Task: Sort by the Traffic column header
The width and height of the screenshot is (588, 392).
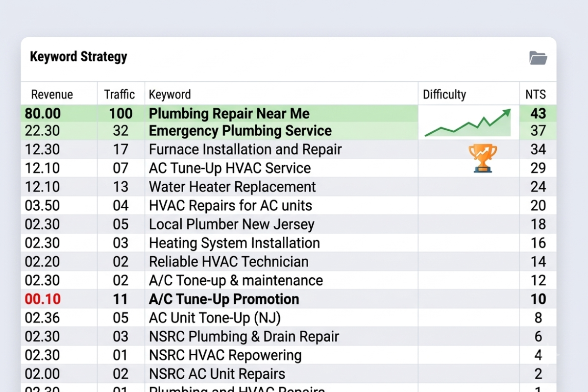Action: pyautogui.click(x=120, y=94)
